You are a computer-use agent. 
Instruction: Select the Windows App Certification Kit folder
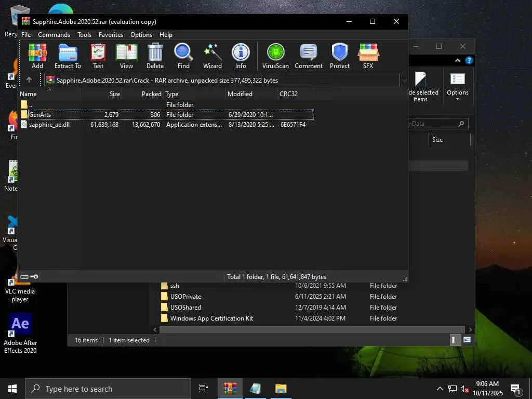[x=211, y=318]
